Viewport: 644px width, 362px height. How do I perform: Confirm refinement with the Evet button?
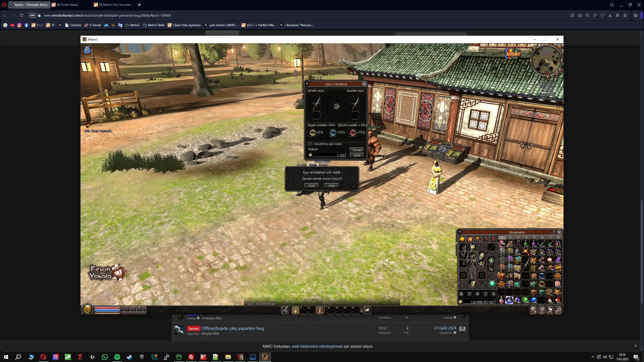click(312, 186)
